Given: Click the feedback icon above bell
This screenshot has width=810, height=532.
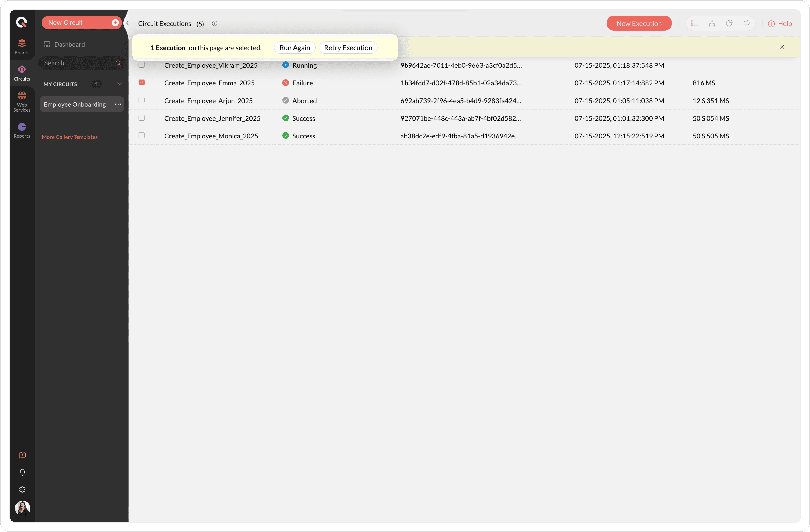Looking at the screenshot, I should click(x=22, y=455).
